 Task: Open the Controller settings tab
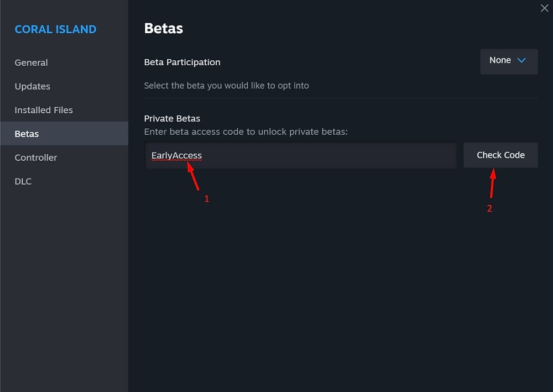point(36,158)
